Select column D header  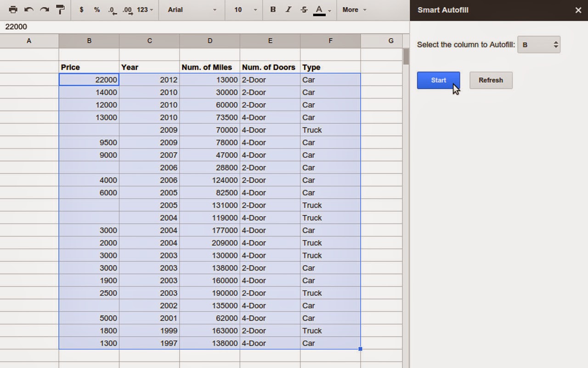pos(210,41)
